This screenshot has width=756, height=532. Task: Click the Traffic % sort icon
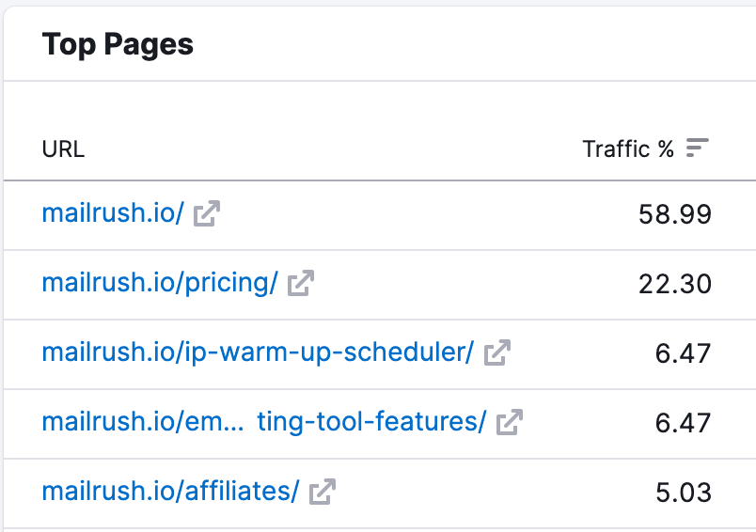click(697, 148)
